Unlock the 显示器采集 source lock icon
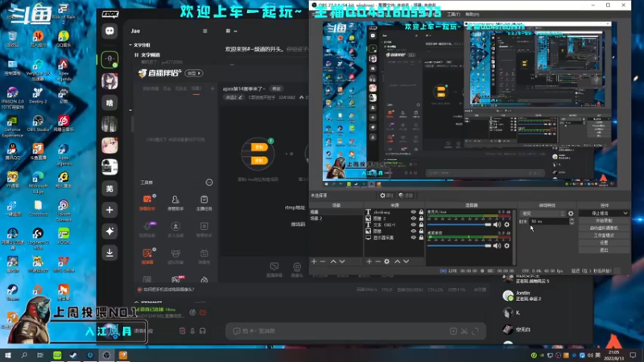644x362 pixels. tap(421, 237)
